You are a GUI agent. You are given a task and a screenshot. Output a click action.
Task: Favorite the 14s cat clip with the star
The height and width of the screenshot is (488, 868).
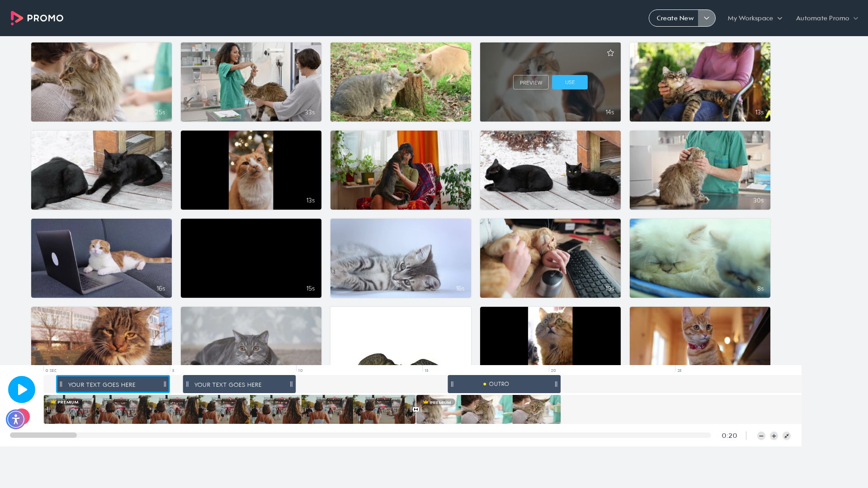point(610,53)
